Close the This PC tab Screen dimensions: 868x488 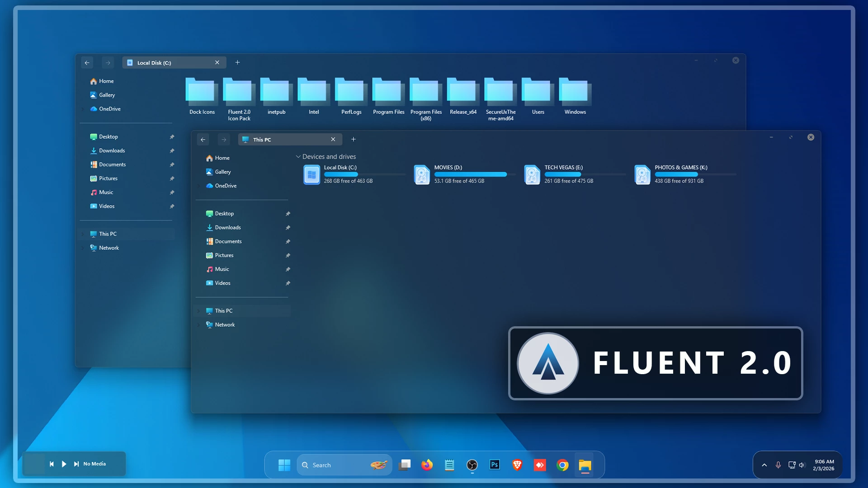click(x=333, y=139)
